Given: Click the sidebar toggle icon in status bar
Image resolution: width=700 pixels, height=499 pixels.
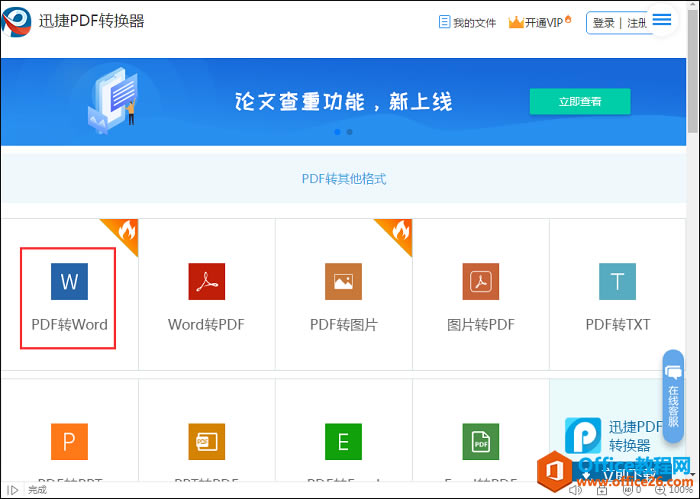Looking at the screenshot, I should [x=12, y=490].
